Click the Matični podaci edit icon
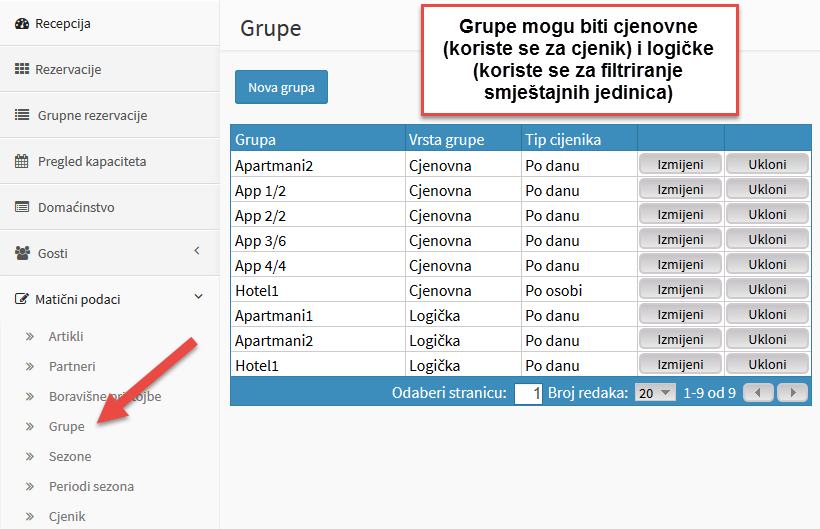The image size is (820, 529). pyautogui.click(x=21, y=299)
